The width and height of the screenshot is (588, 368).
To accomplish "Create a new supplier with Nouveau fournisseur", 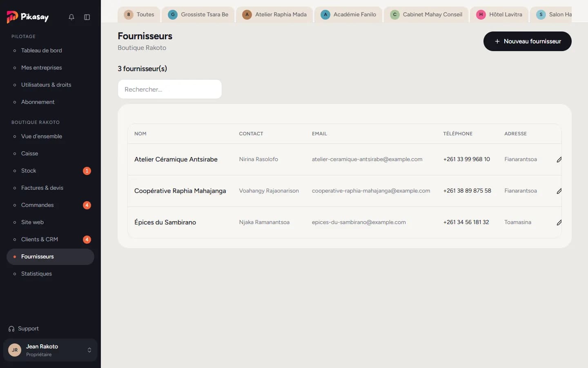I will 527,41.
